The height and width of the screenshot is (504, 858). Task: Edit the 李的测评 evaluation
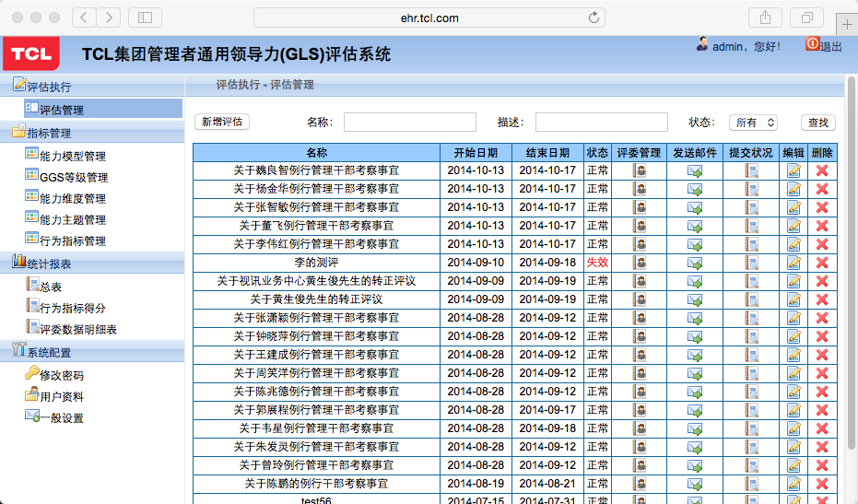[793, 263]
